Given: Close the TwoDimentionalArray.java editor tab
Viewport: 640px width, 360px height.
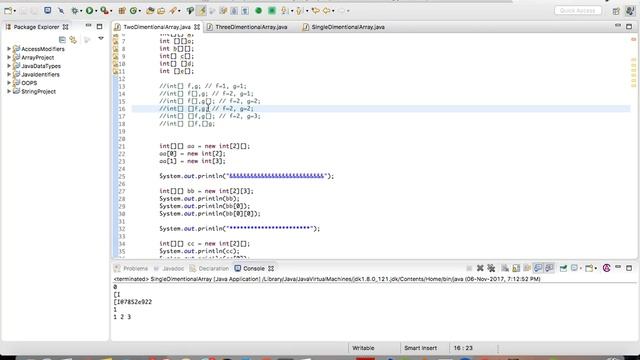Looking at the screenshot, I should (197, 27).
